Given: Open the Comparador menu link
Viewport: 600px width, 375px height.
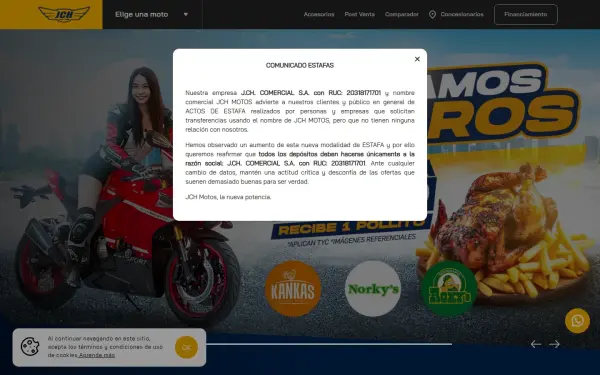Looking at the screenshot, I should pyautogui.click(x=401, y=15).
